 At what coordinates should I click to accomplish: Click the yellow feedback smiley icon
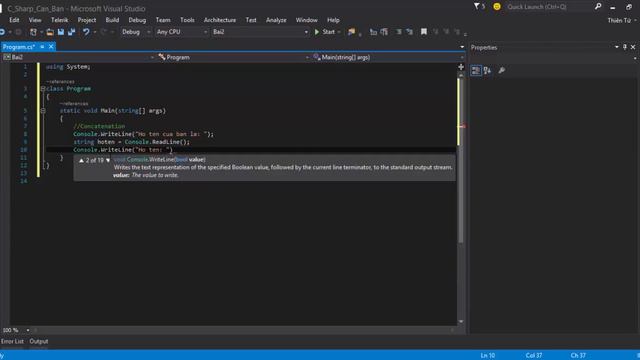point(497,7)
